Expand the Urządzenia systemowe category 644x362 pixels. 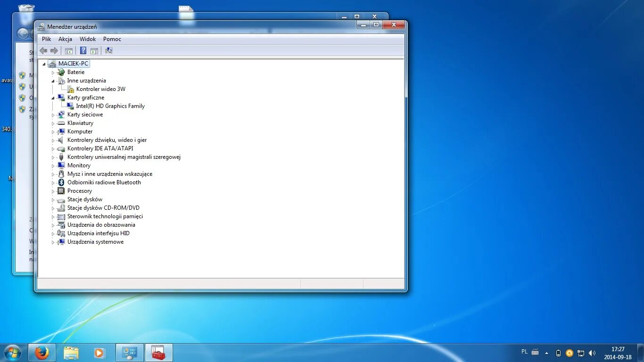pyautogui.click(x=53, y=242)
